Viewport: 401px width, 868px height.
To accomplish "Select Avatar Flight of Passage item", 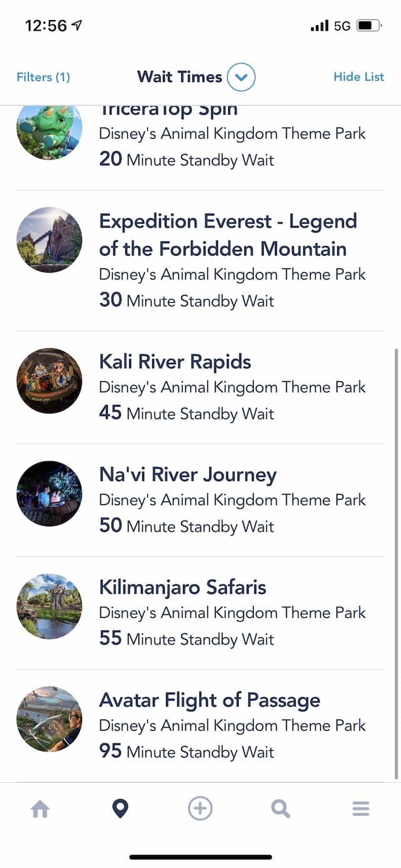I will coord(200,726).
